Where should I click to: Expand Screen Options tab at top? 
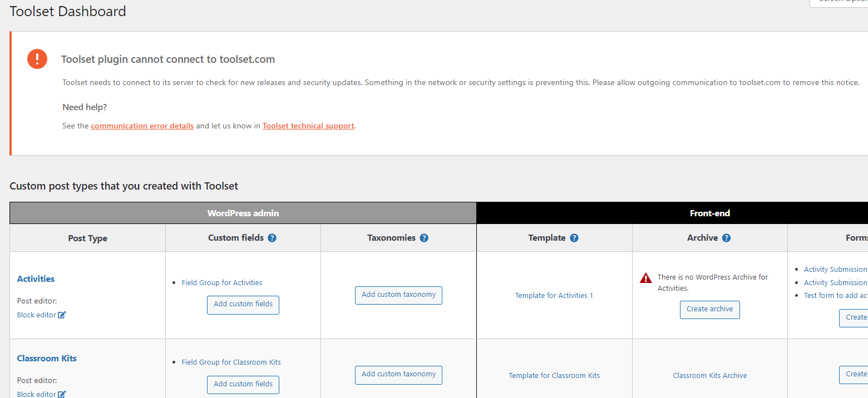click(x=839, y=3)
